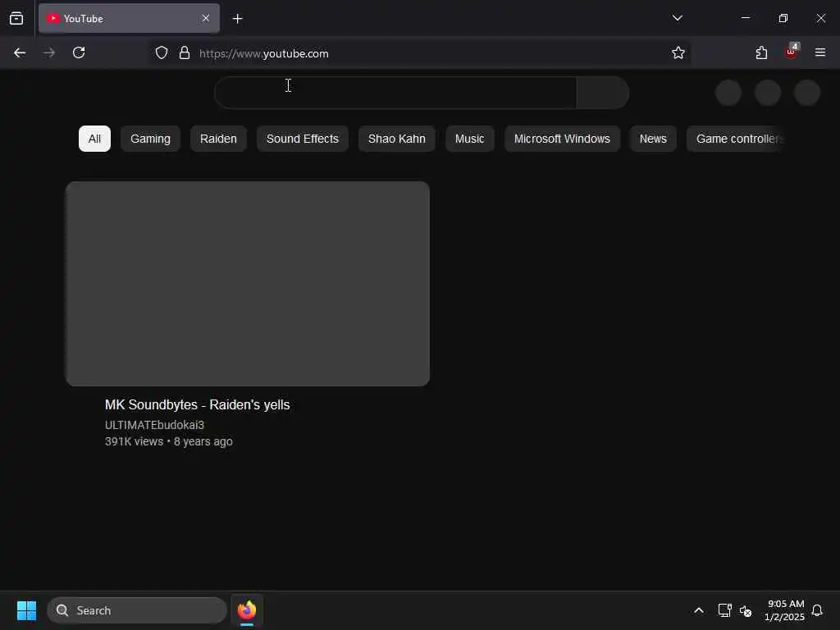
Task: Select the Shao Kahn filter chip
Action: tap(397, 139)
